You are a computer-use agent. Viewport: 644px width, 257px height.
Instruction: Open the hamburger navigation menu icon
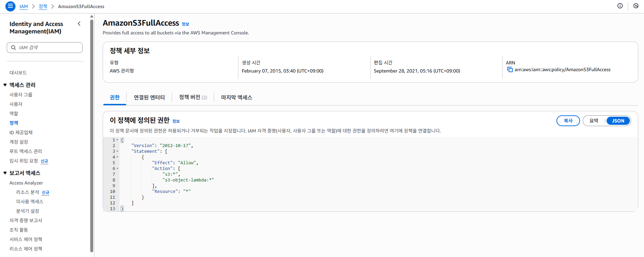[x=10, y=6]
